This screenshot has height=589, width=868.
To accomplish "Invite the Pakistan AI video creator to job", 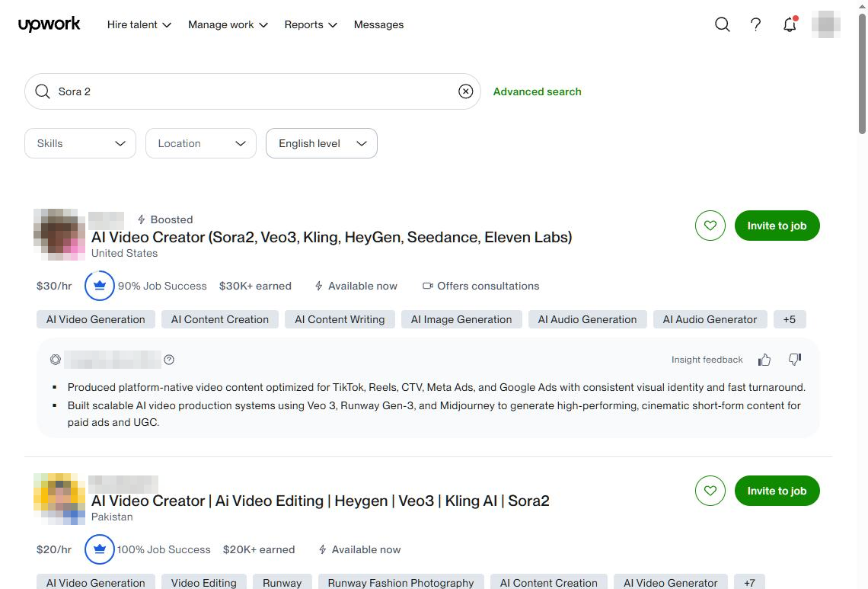I will click(777, 491).
